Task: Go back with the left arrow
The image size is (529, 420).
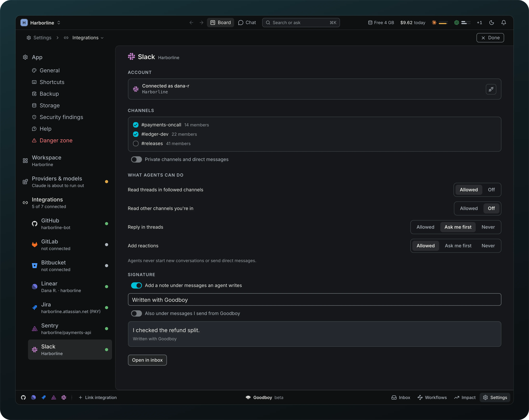Action: (191, 23)
